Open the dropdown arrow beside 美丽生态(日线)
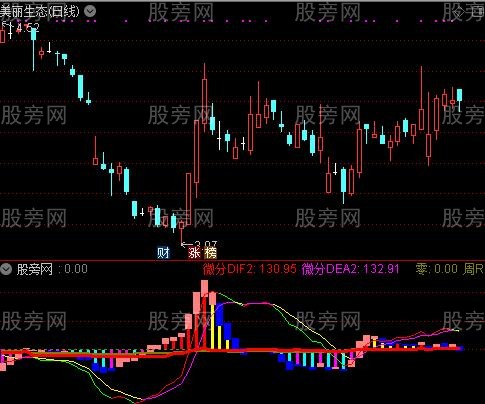Screen dimensions: 485x404 tap(90, 11)
